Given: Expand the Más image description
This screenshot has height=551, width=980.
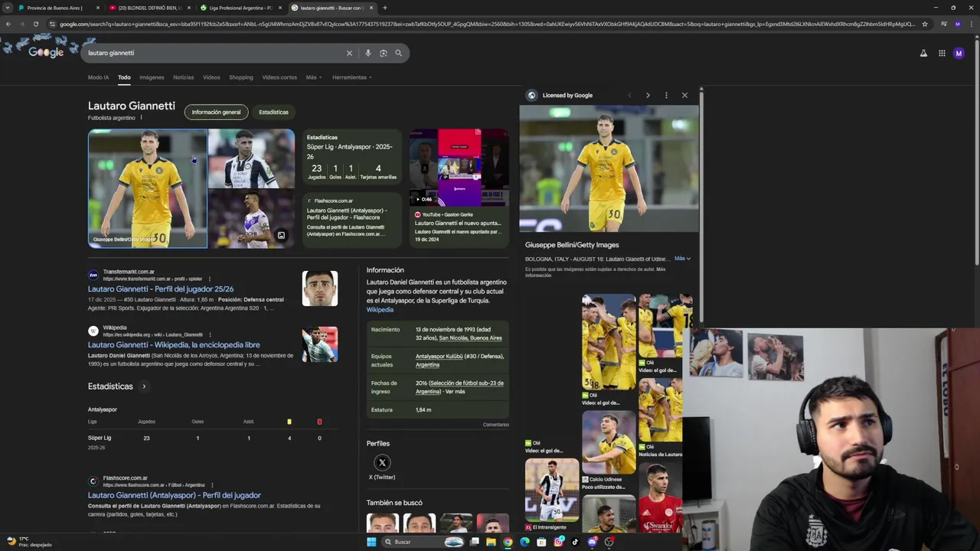Looking at the screenshot, I should [682, 259].
